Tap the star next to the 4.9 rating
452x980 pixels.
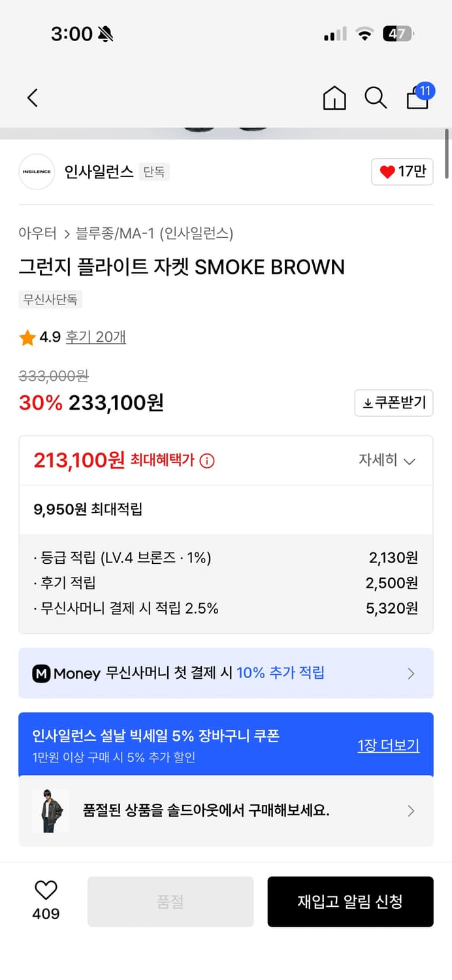pyautogui.click(x=27, y=338)
